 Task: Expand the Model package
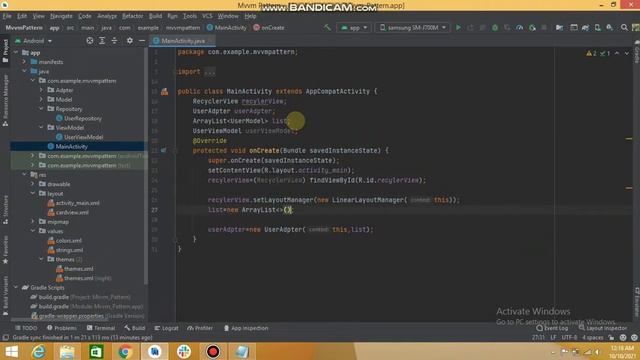[41, 99]
